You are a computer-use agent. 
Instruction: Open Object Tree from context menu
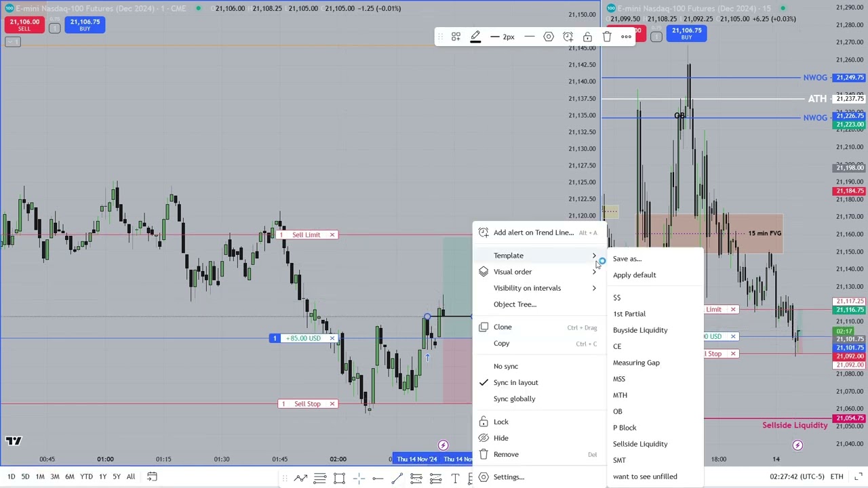tap(539, 304)
